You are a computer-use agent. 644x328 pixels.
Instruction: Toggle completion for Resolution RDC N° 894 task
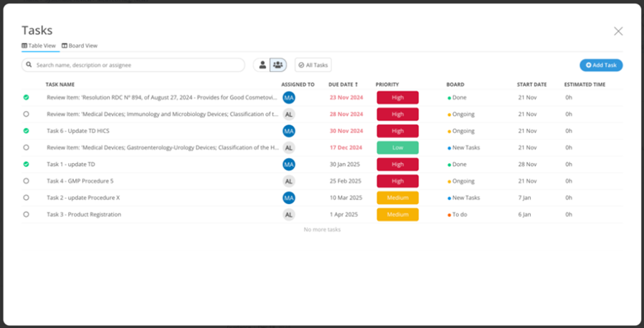click(x=26, y=97)
